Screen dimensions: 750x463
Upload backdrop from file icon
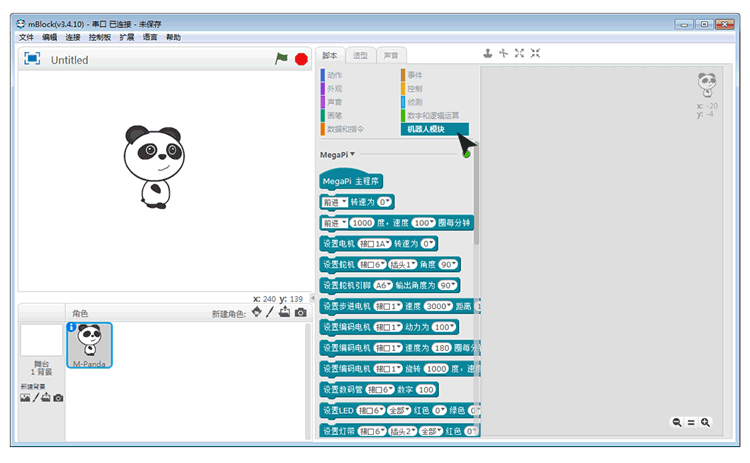pos(46,397)
